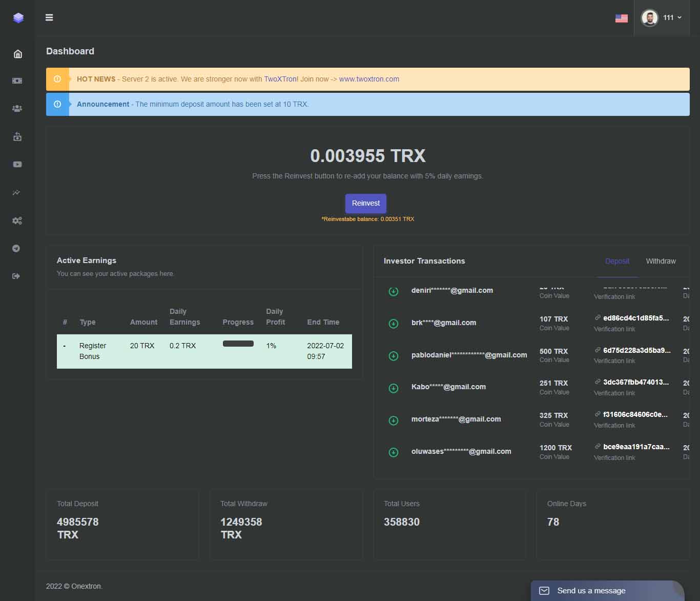
Task: Click the Online Days 78 value
Action: (x=553, y=522)
